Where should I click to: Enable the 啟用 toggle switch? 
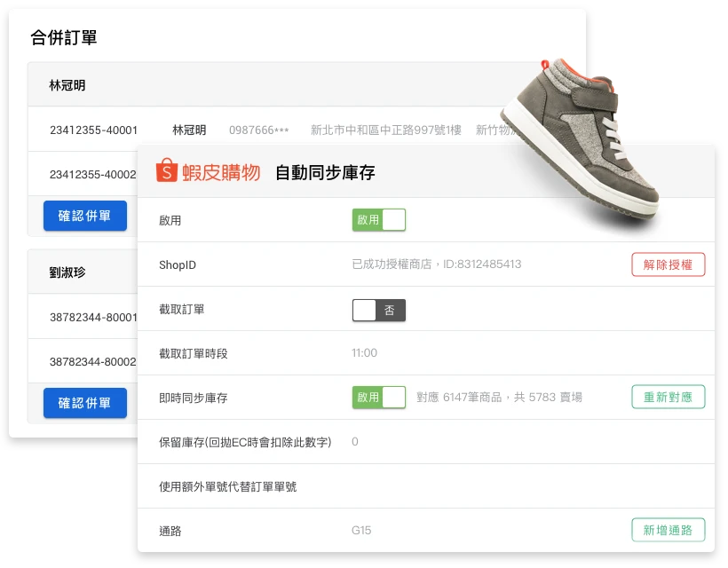379,219
